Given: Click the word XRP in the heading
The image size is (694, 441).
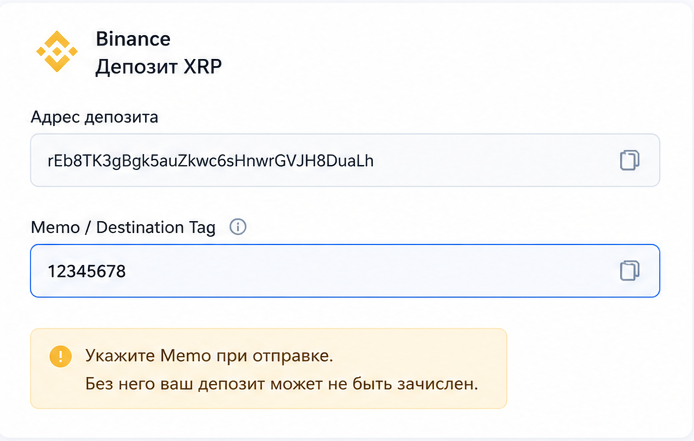Looking at the screenshot, I should point(203,66).
